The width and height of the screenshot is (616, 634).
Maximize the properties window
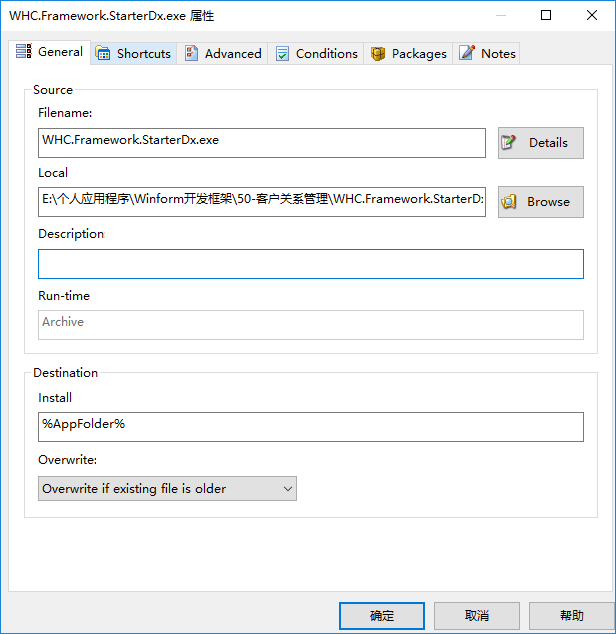click(x=546, y=15)
